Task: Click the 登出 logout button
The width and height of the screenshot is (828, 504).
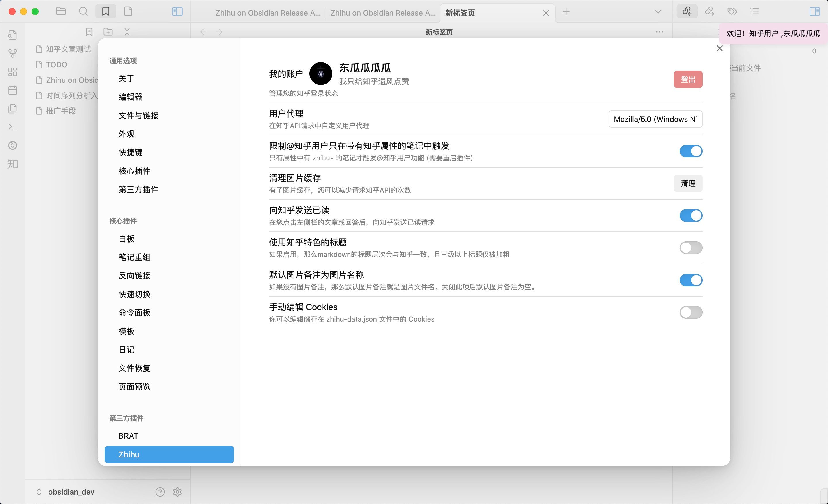Action: (688, 79)
